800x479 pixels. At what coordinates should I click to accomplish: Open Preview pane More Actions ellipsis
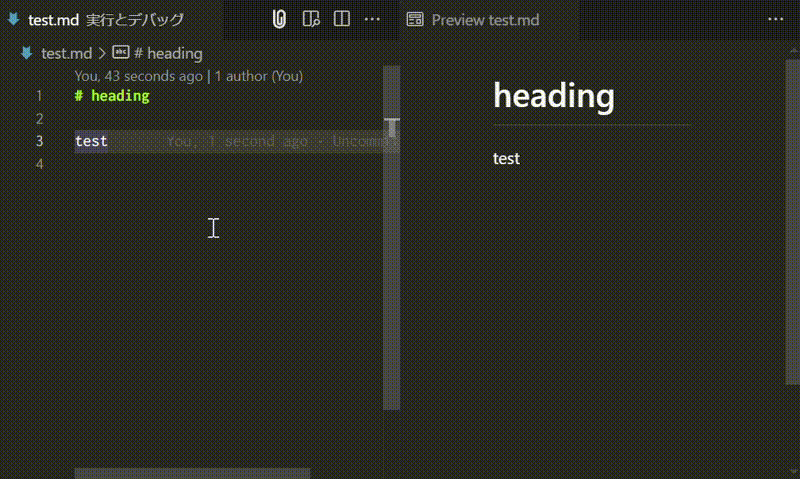pyautogui.click(x=776, y=19)
